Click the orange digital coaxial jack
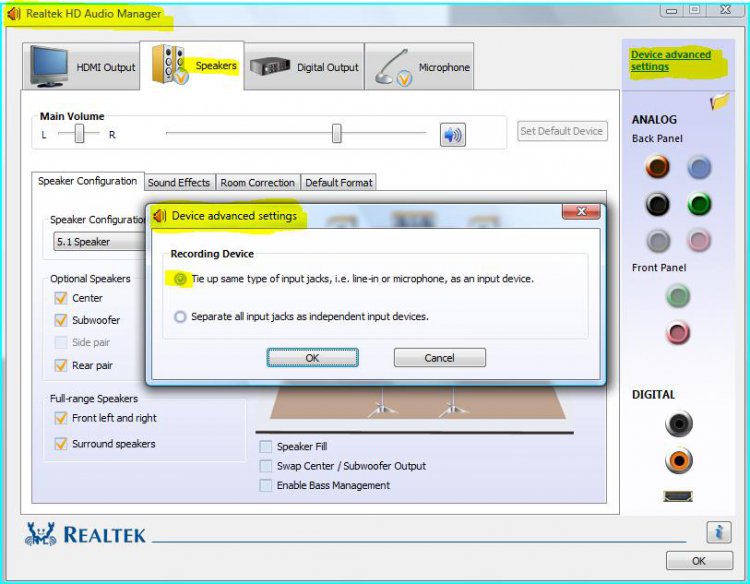Viewport: 750px width, 584px height. (679, 460)
